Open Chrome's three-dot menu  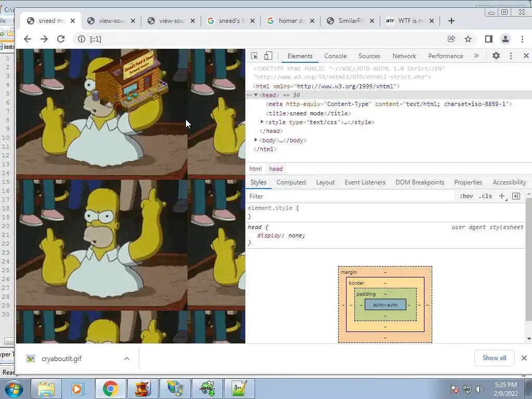(x=522, y=39)
